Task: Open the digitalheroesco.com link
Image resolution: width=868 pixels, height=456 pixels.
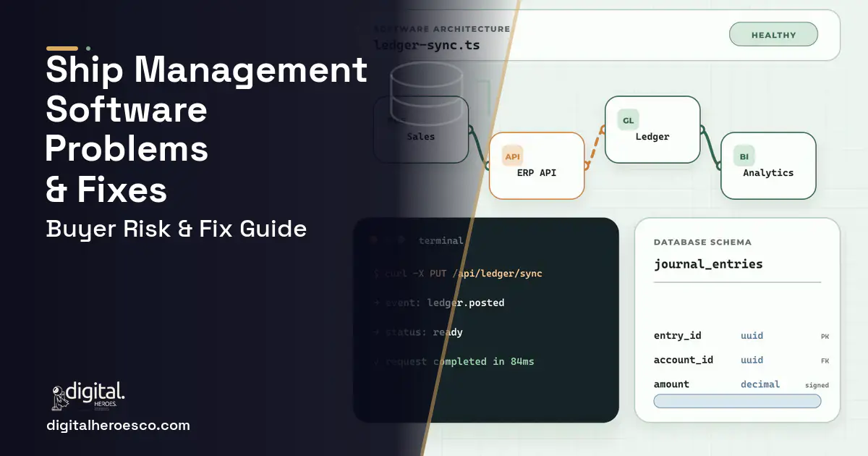Action: click(x=118, y=426)
